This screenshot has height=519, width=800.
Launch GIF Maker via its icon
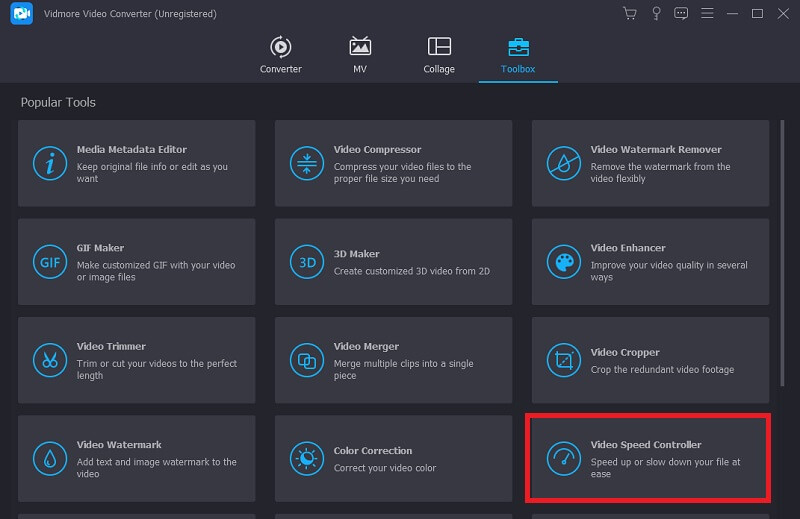[x=48, y=262]
